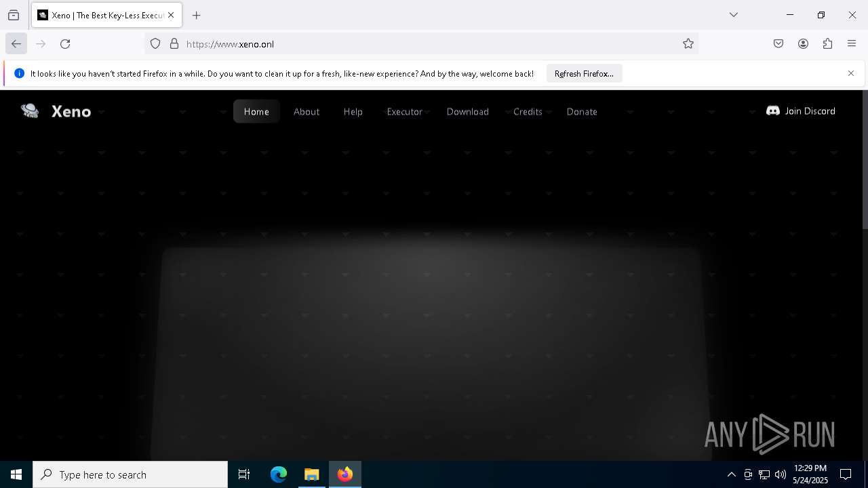This screenshot has height=488, width=868.
Task: Click the Xeno logo icon
Action: pyautogui.click(x=30, y=111)
